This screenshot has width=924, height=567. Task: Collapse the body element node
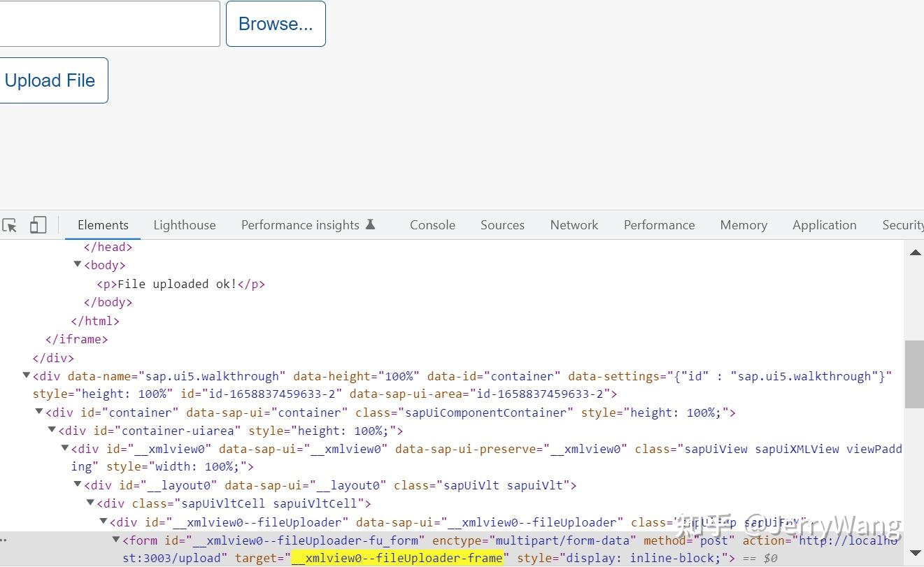pyautogui.click(x=77, y=264)
